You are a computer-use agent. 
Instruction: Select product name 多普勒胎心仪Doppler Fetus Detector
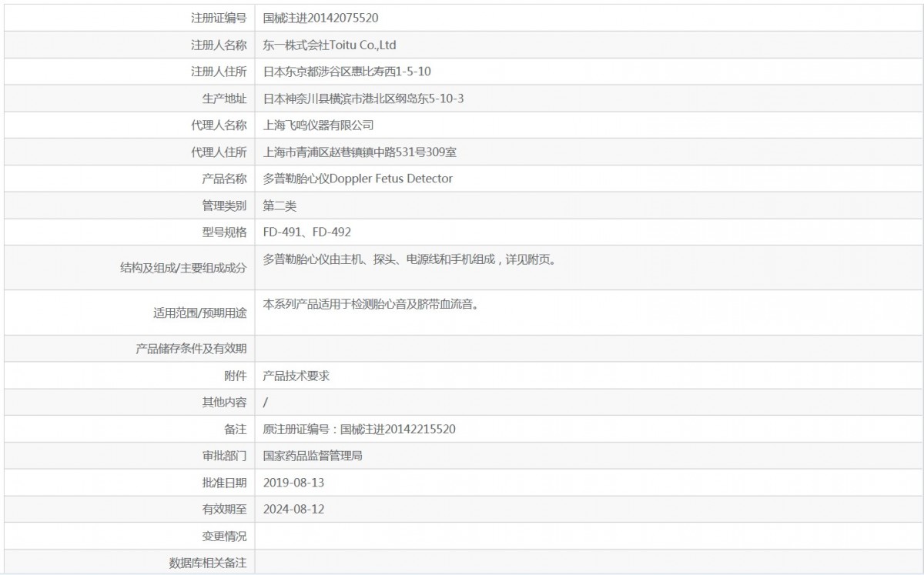358,179
